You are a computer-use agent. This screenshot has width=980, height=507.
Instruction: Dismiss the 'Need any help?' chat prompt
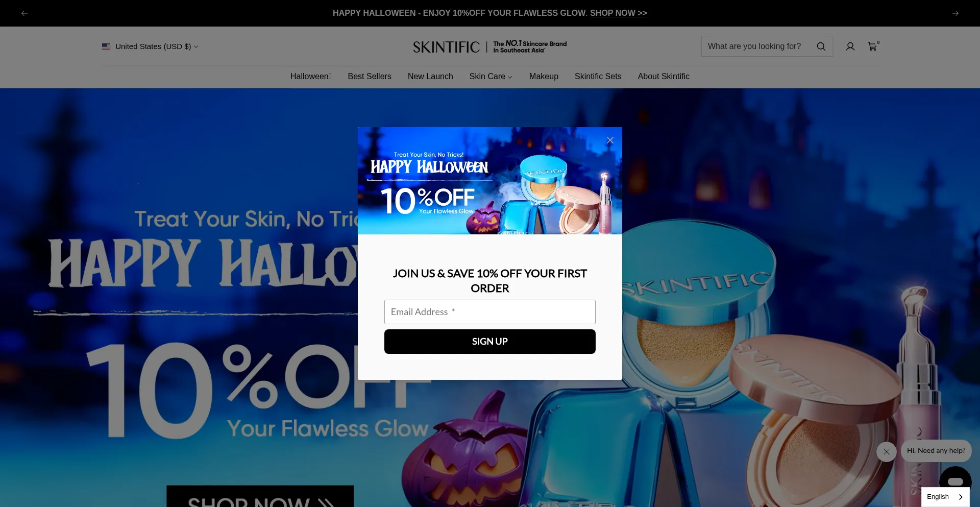[x=887, y=452]
